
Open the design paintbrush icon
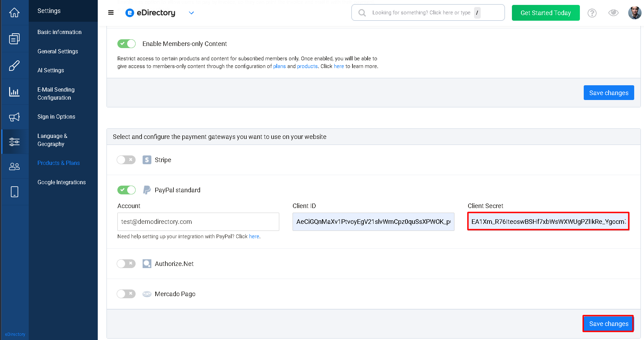click(14, 66)
